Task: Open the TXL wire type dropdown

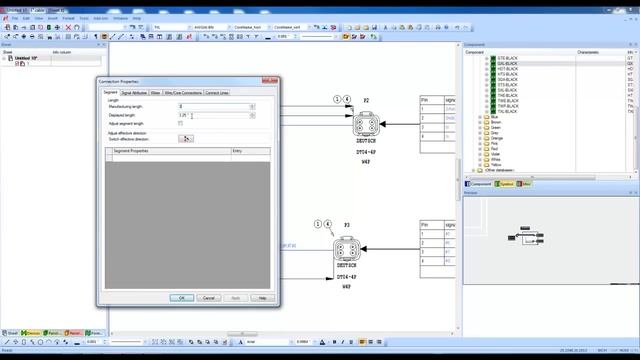Action: [x=189, y=27]
